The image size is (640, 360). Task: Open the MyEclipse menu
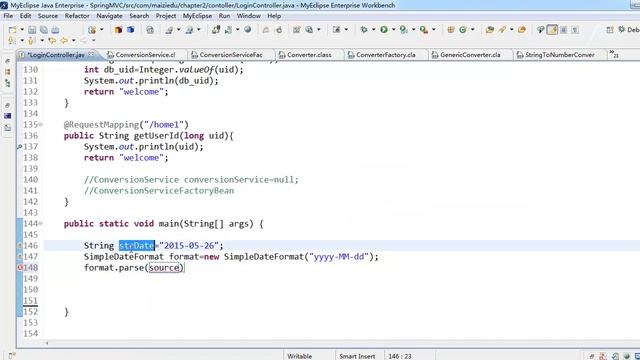pos(197,16)
